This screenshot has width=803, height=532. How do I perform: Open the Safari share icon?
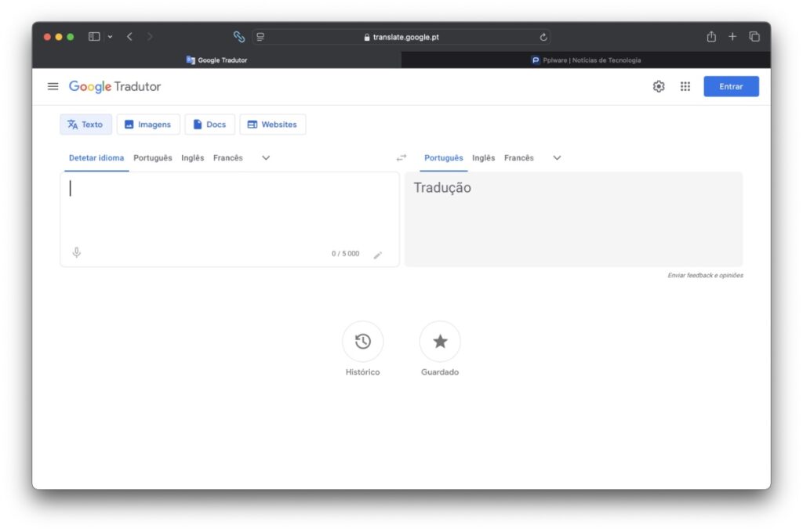(x=711, y=37)
